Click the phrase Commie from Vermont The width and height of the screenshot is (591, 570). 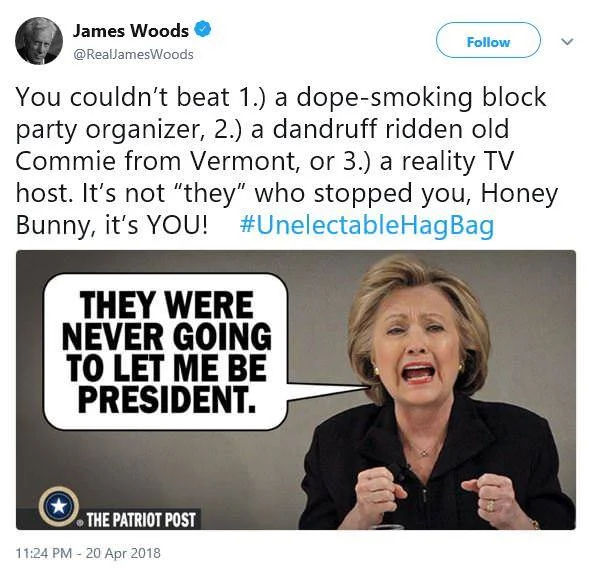(155, 161)
